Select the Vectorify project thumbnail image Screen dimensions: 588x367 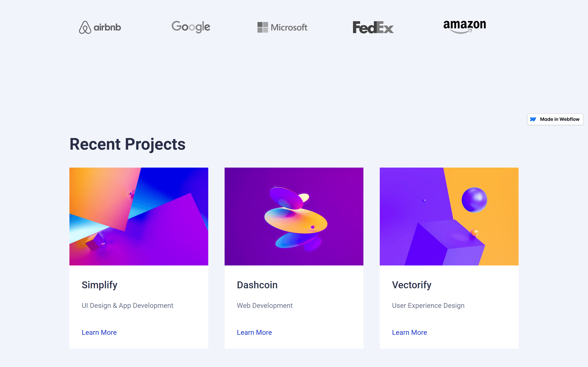pos(449,216)
